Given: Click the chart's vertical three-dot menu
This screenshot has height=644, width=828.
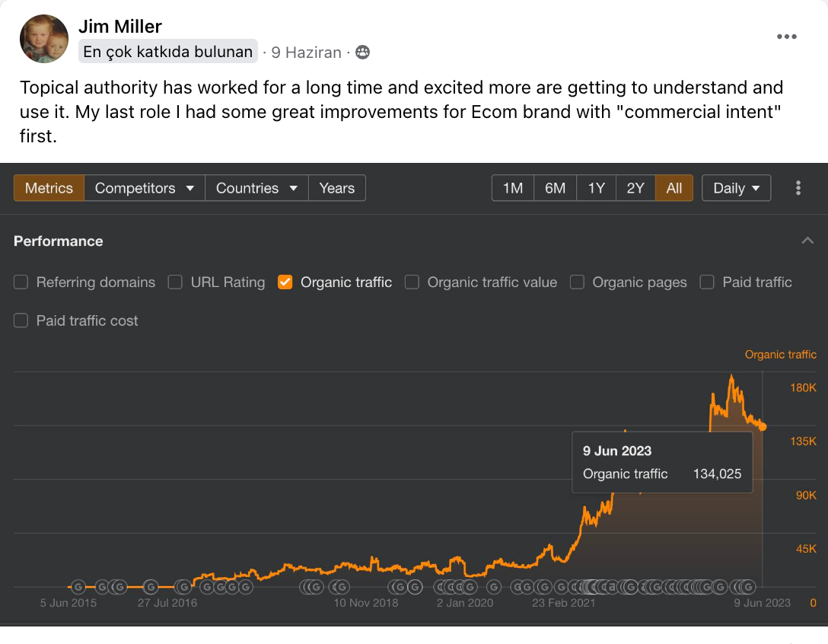Looking at the screenshot, I should tap(798, 188).
